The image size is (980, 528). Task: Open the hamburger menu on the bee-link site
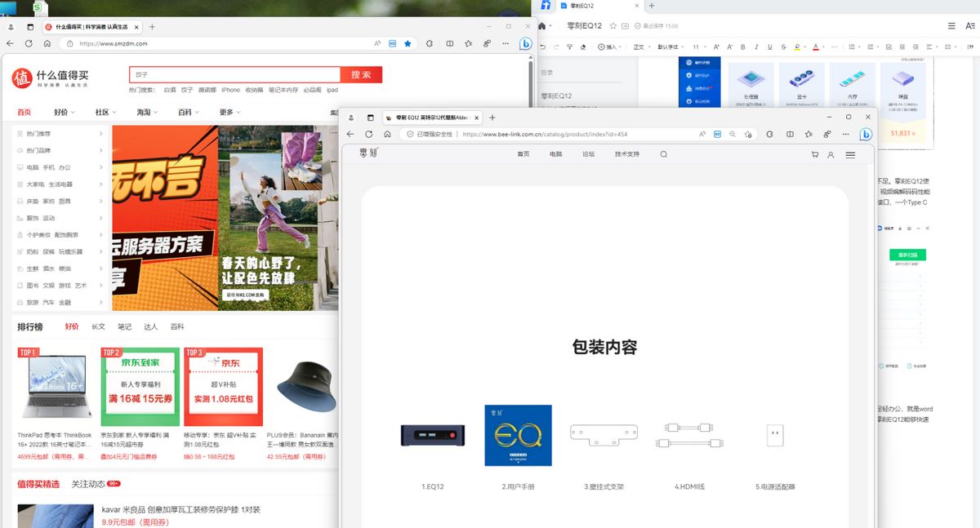click(x=850, y=154)
